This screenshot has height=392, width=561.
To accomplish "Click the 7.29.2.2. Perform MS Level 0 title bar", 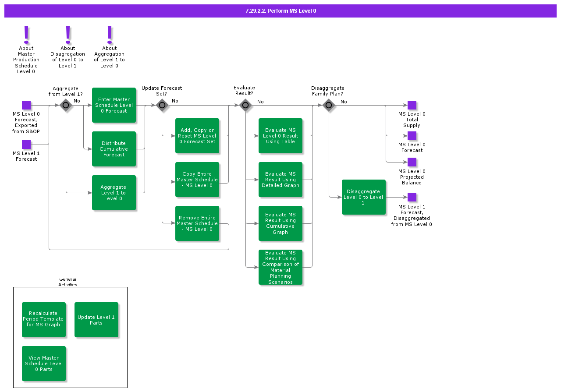I will pyautogui.click(x=280, y=11).
